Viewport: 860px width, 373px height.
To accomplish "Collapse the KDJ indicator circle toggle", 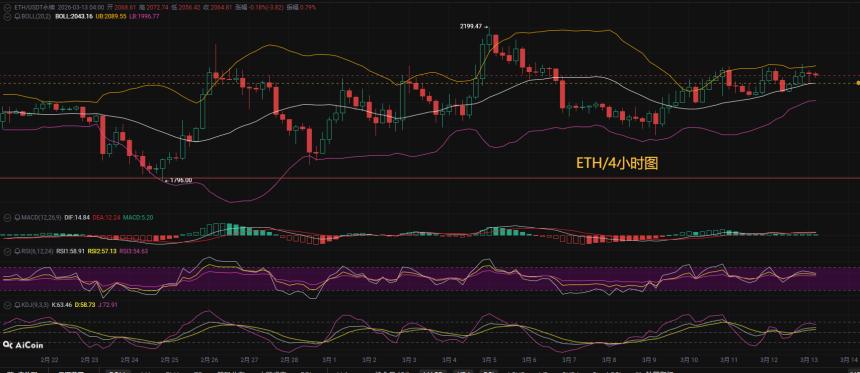I will pos(7,305).
